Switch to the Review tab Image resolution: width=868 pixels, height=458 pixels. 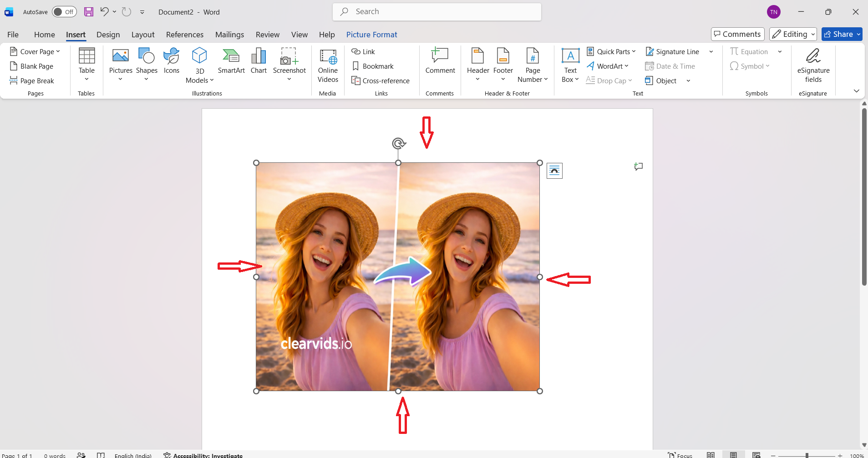(x=268, y=35)
